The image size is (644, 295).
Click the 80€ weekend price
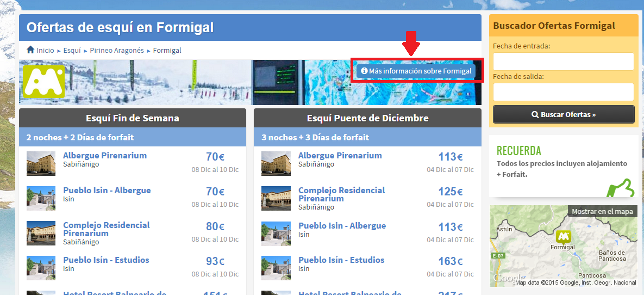pos(215,227)
